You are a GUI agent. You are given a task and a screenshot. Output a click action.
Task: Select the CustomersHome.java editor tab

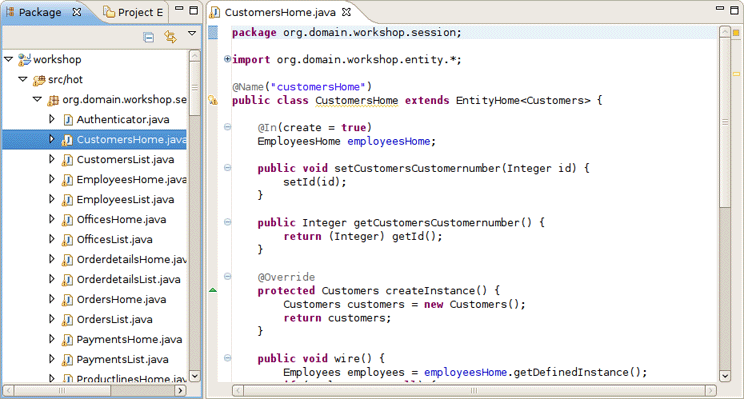tap(280, 12)
